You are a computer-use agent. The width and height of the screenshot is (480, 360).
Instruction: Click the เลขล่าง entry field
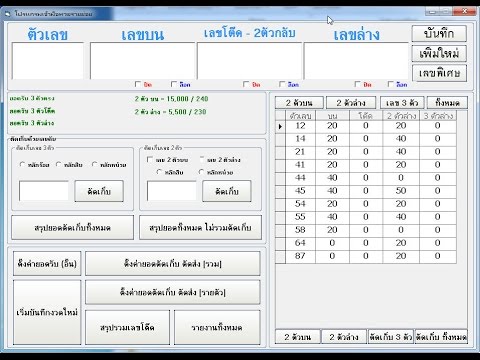[x=356, y=61]
